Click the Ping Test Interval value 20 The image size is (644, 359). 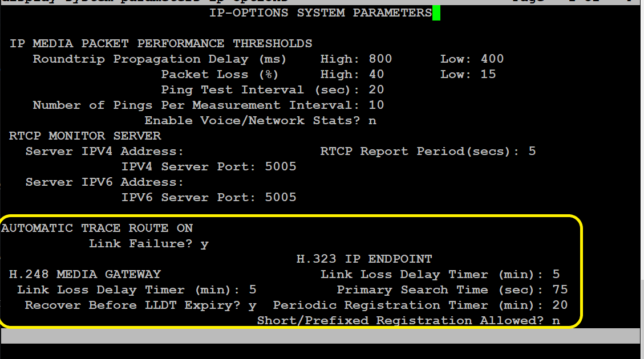coord(376,90)
